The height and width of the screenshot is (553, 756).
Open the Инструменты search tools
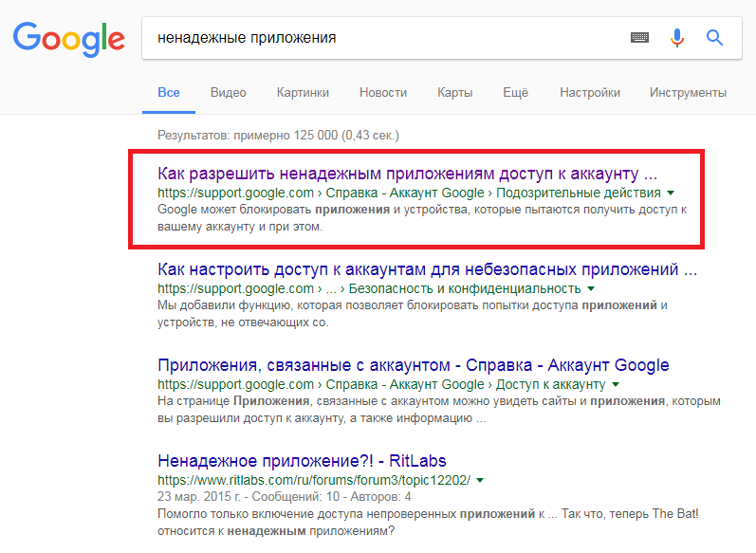(688, 93)
